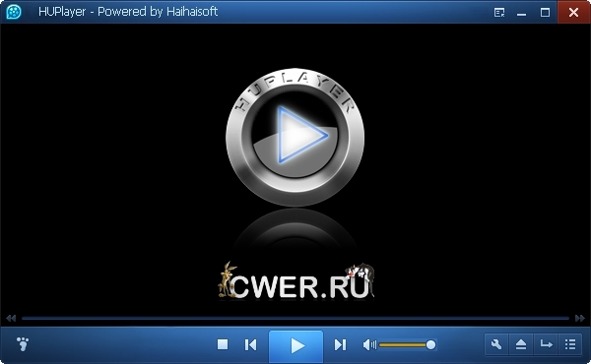Click the fast-forward double-arrow icon by the seek bar
591x364 pixels.
[580, 318]
